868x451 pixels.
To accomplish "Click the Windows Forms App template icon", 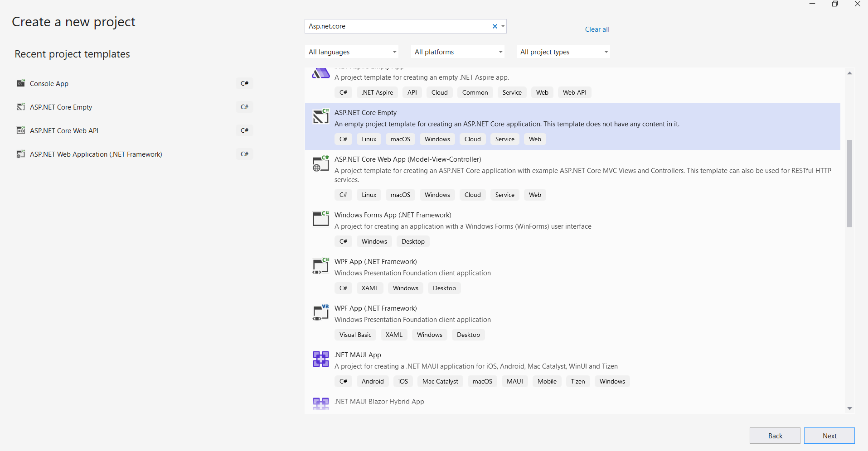I will tap(321, 219).
